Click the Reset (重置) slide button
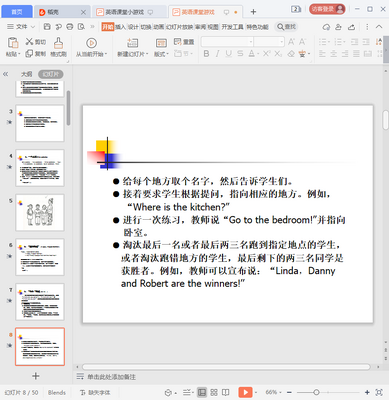389x400 pixels. point(184,42)
